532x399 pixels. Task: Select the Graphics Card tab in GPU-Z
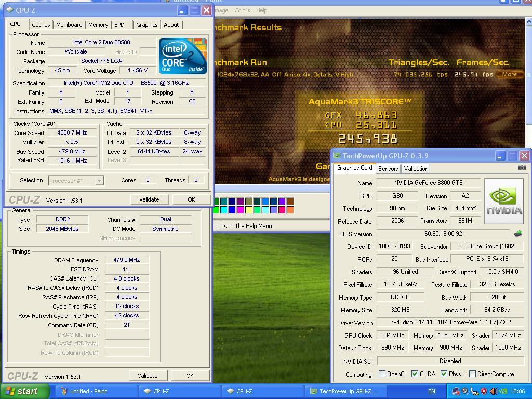pyautogui.click(x=354, y=168)
